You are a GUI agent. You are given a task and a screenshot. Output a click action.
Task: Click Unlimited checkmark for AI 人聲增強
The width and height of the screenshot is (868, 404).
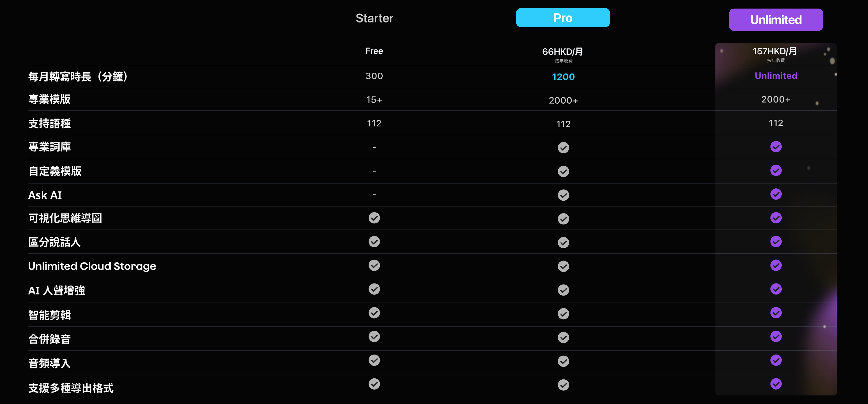(776, 289)
